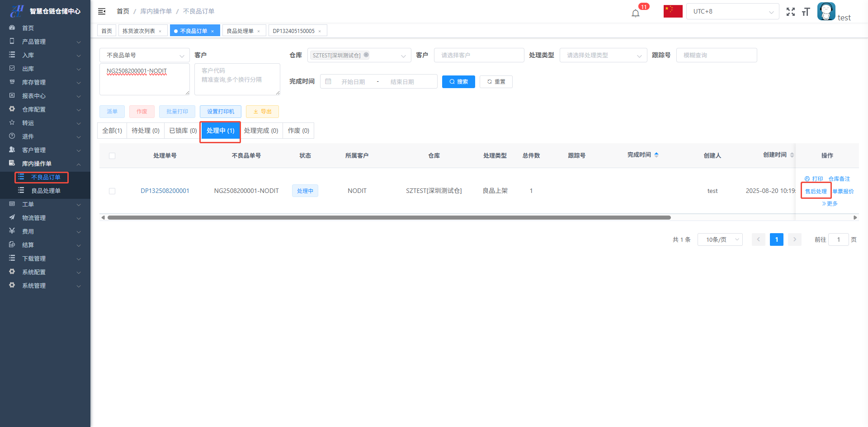The image size is (868, 427).
Task: Open the 处理类型 dropdown
Action: (x=603, y=55)
